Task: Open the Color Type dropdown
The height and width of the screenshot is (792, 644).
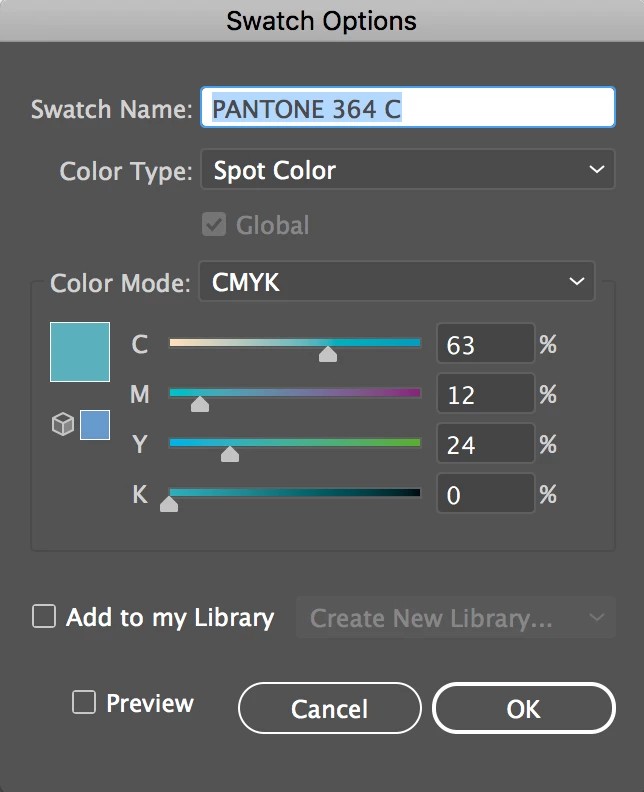Action: coord(407,170)
